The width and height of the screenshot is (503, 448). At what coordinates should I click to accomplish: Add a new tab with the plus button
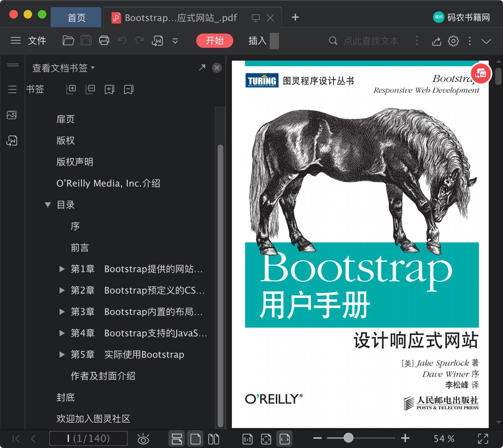tap(295, 17)
